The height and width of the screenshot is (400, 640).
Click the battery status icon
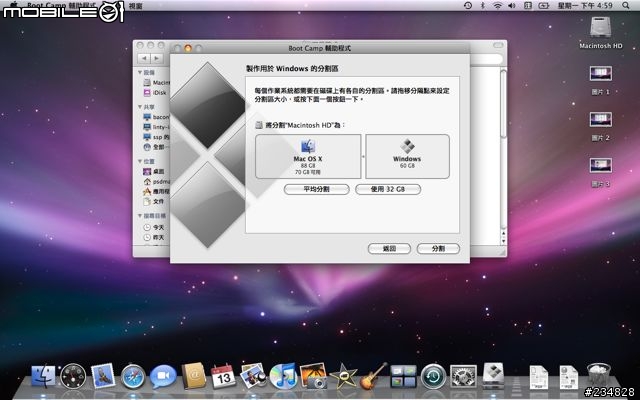[544, 5]
